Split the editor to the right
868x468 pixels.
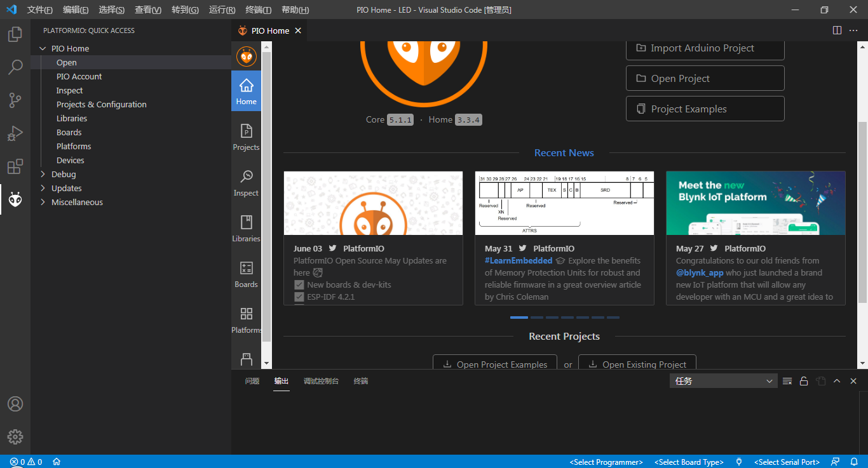tap(837, 30)
